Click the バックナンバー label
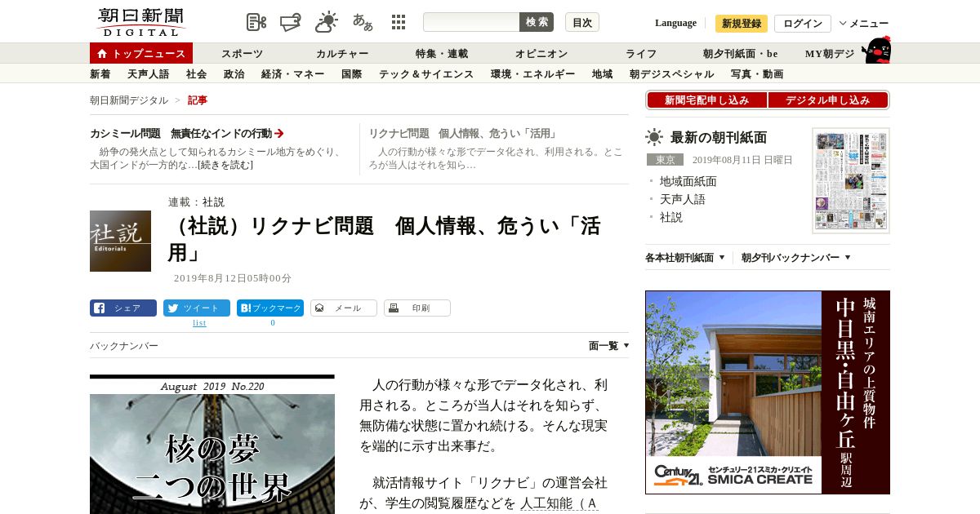This screenshot has width=980, height=514. tap(124, 346)
